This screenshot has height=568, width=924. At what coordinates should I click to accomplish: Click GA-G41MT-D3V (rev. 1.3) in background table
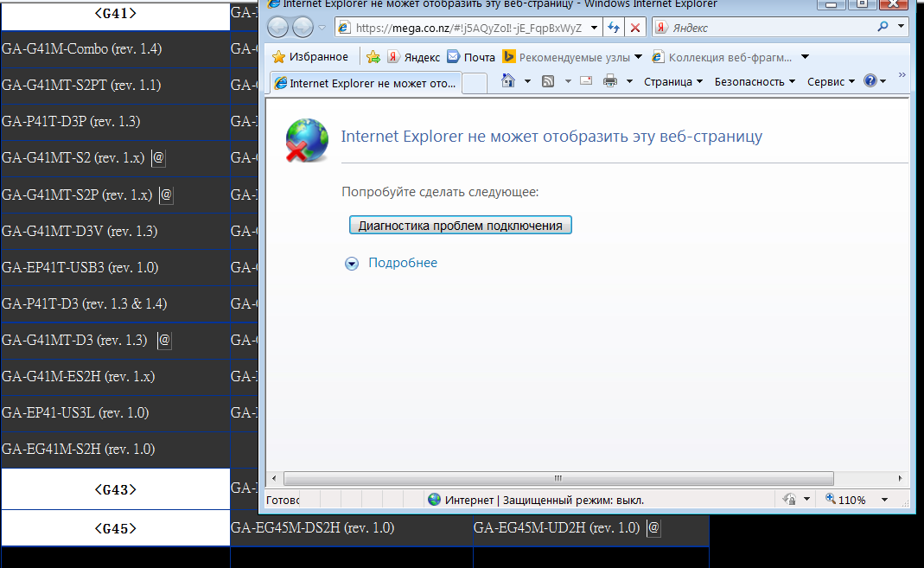[80, 231]
